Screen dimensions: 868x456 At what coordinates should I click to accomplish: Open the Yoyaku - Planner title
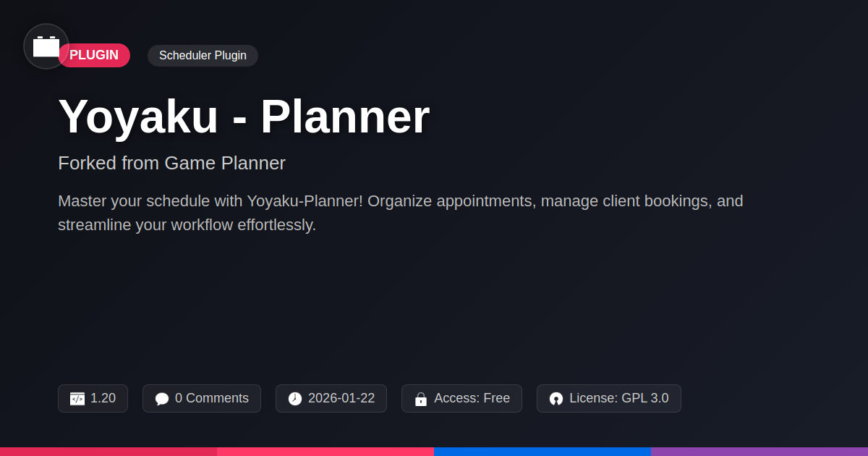(x=244, y=117)
